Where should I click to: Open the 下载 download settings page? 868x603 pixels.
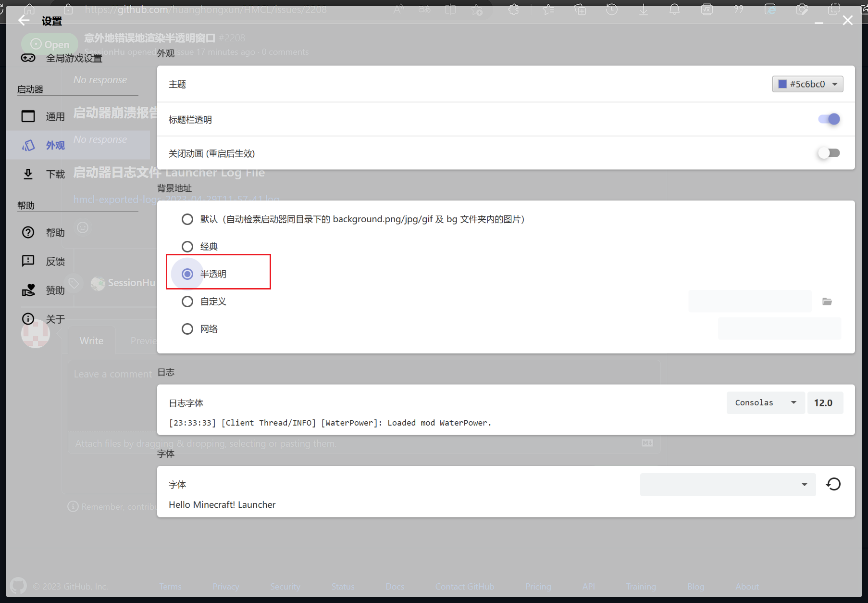point(54,174)
